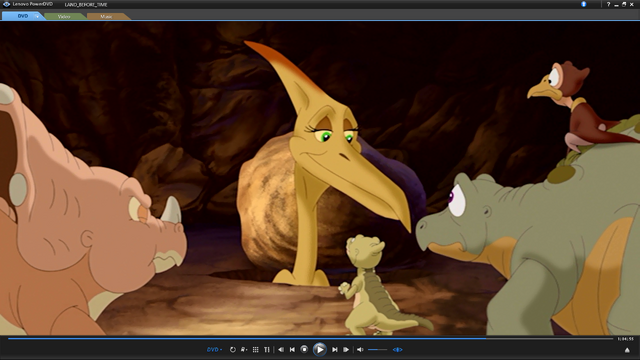
Task: Open the DVD grid menu icon
Action: (x=256, y=349)
